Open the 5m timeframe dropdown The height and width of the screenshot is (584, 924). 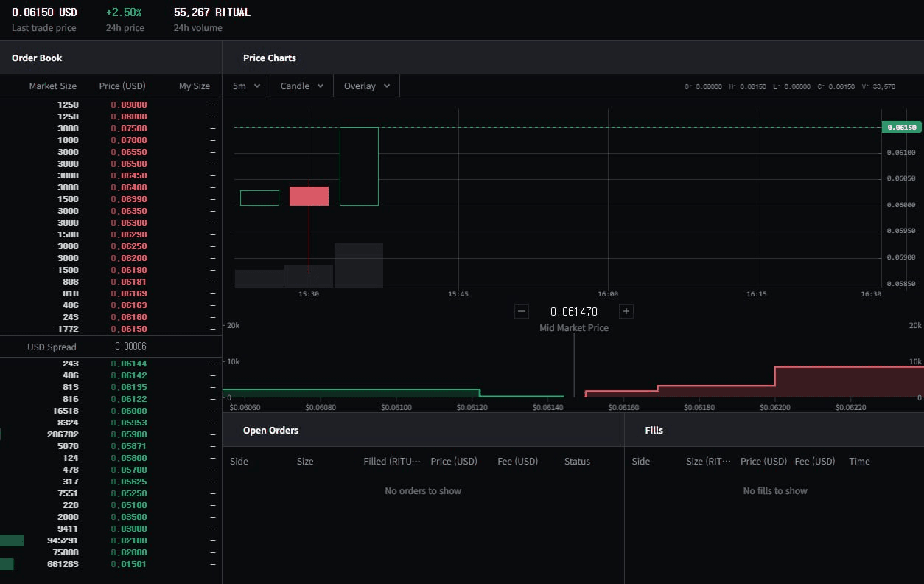[246, 86]
